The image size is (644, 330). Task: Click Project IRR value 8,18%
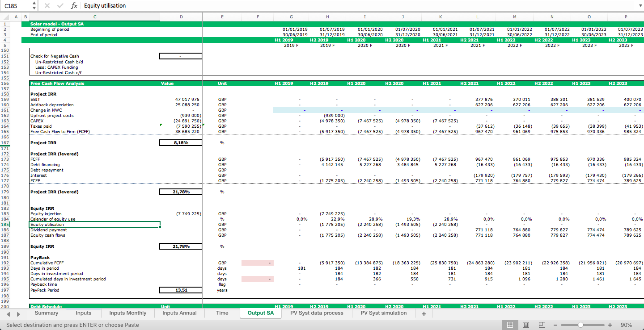coord(181,143)
